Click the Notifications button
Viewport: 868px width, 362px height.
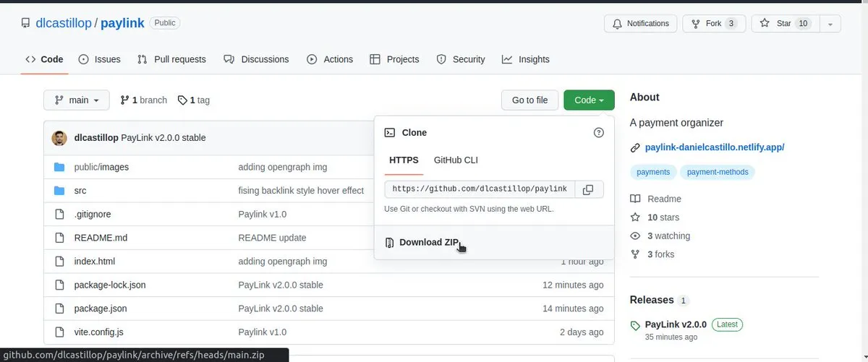click(x=641, y=24)
